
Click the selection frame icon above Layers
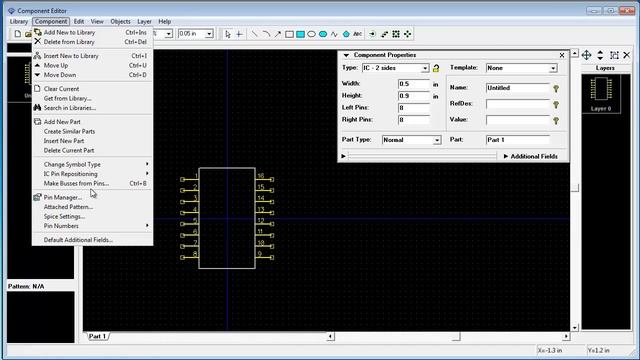tap(614, 55)
